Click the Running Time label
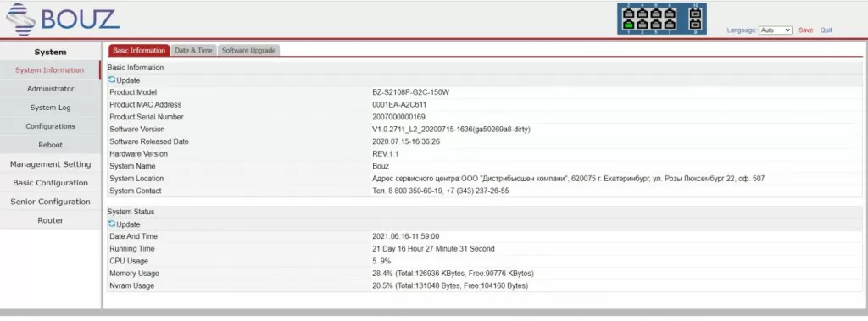This screenshot has width=868, height=321. click(x=131, y=248)
